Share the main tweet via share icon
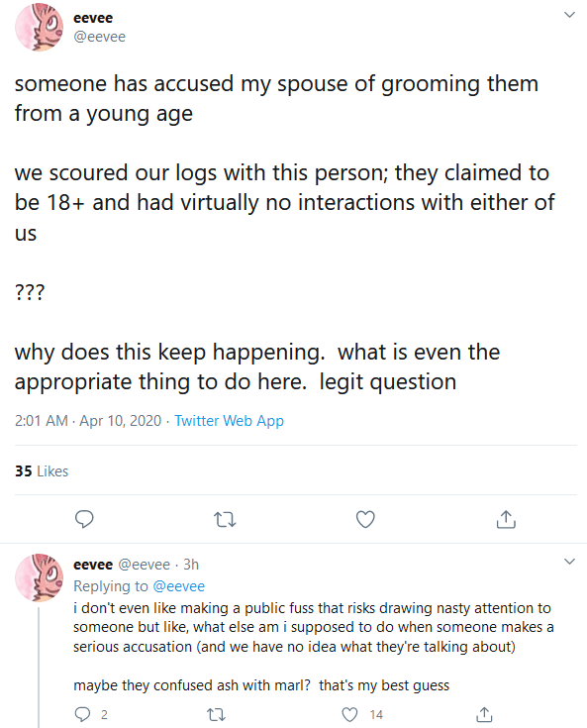Screen dimensions: 587x728 (x=506, y=519)
